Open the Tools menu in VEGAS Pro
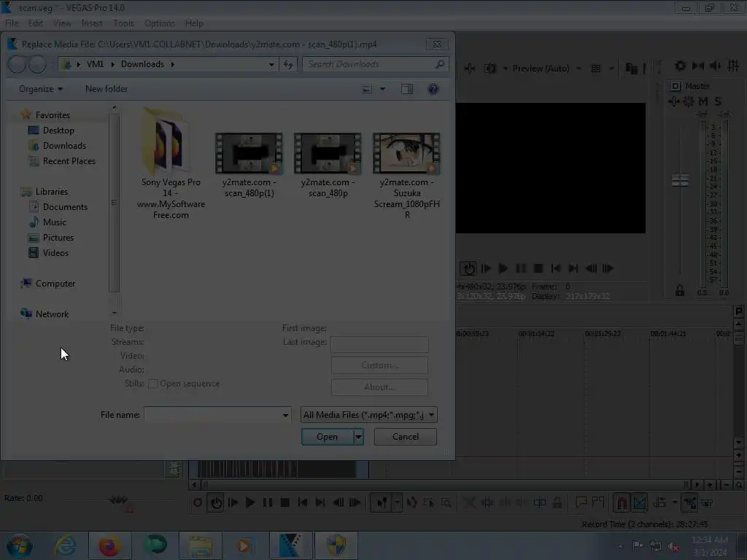The height and width of the screenshot is (560, 747). pos(123,23)
